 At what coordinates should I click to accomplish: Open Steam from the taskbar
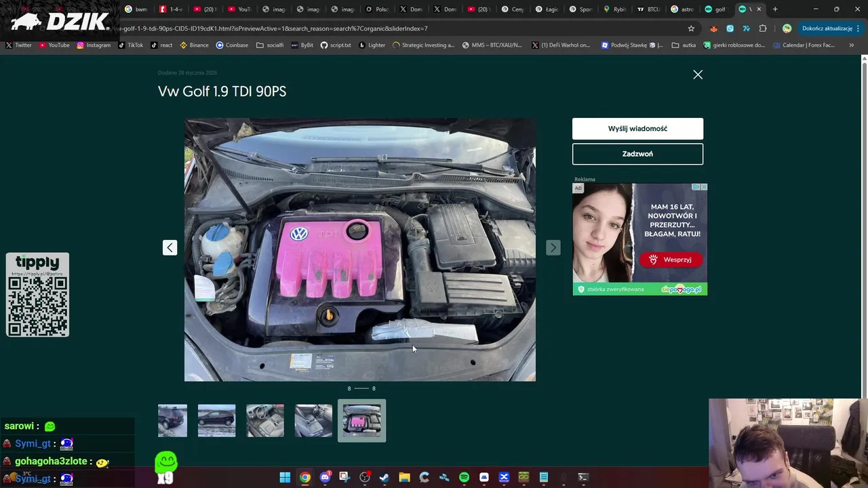pyautogui.click(x=384, y=477)
